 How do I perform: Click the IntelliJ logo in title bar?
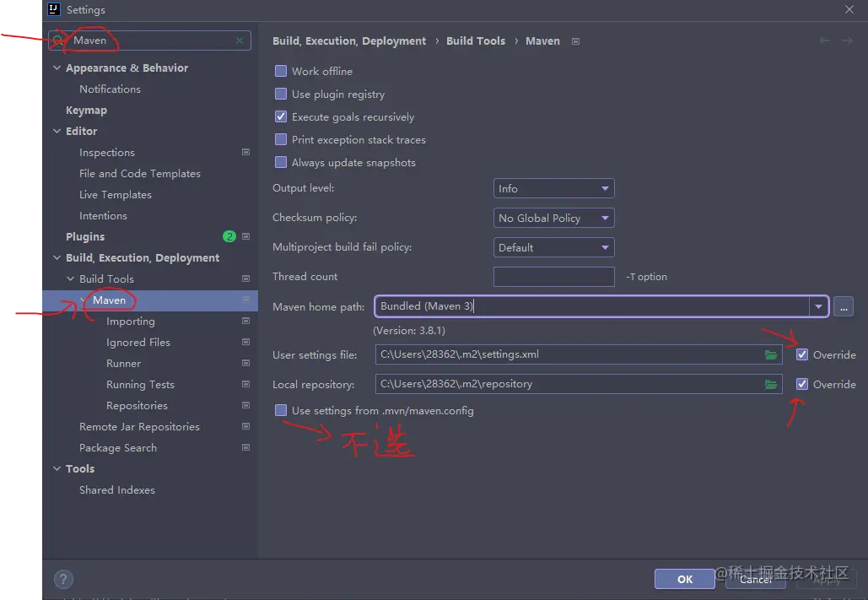pos(54,9)
